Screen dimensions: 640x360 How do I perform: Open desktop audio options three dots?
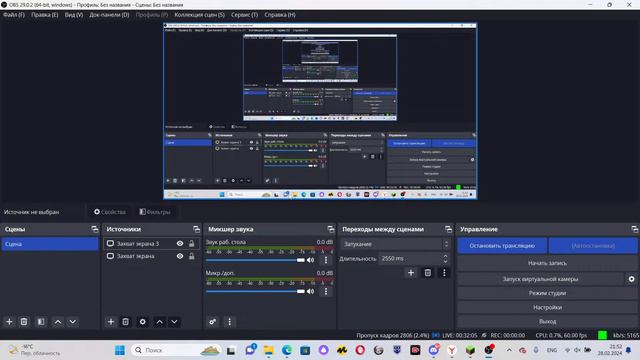pos(326,260)
